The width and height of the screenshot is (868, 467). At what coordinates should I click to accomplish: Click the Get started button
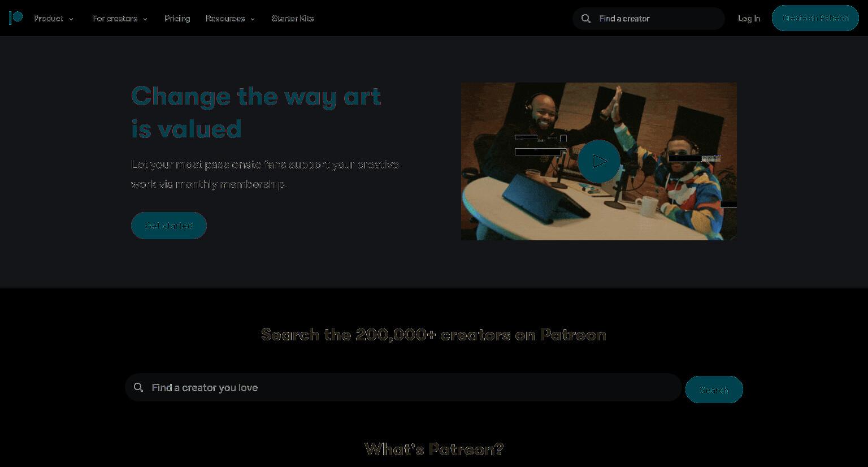coord(169,226)
